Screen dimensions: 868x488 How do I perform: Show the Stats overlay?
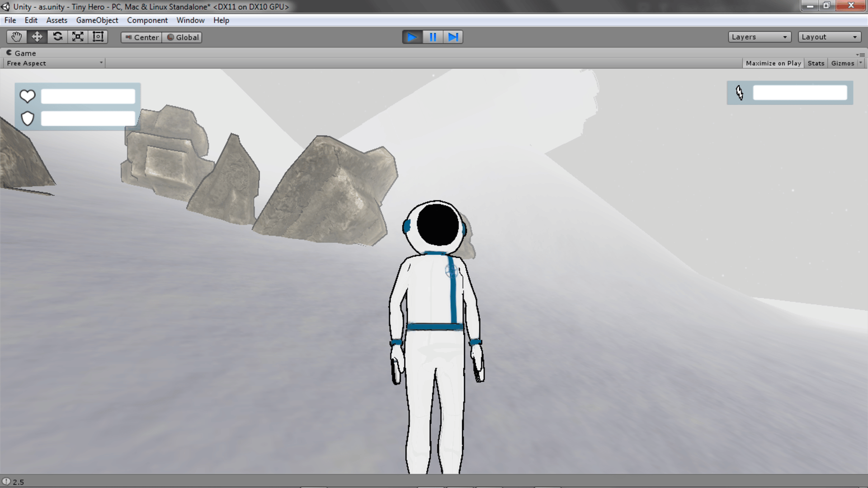point(816,63)
